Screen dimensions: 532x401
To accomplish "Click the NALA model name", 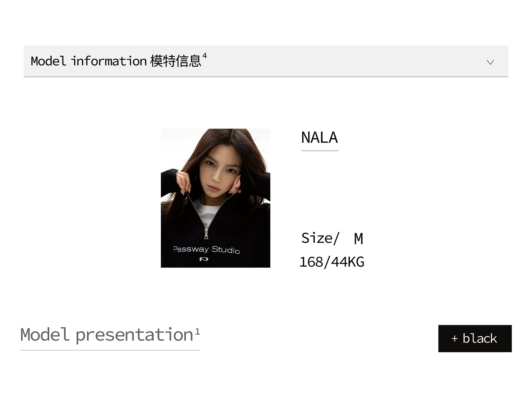I will pyautogui.click(x=319, y=138).
